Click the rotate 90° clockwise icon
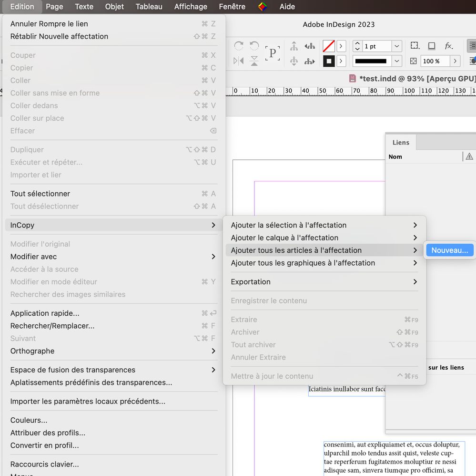The image size is (476, 476). 239,46
